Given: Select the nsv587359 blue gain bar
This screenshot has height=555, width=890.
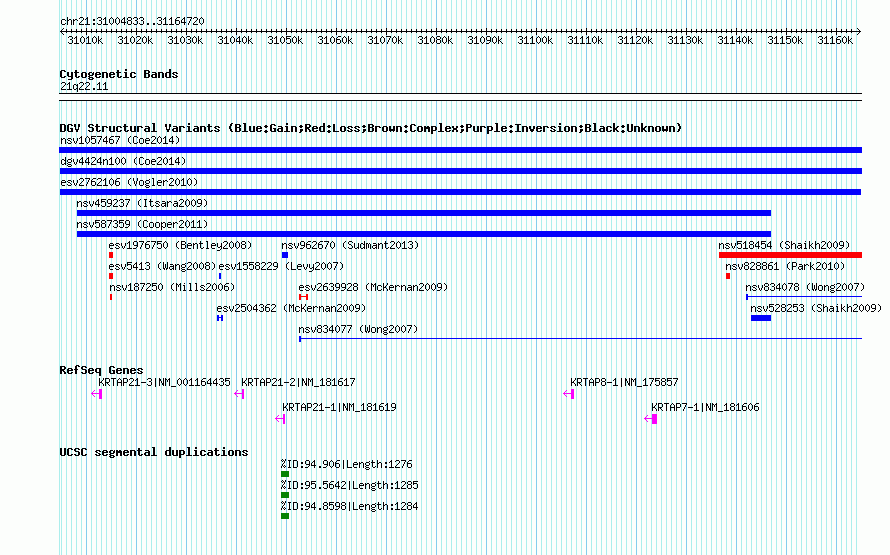Looking at the screenshot, I should point(424,234).
